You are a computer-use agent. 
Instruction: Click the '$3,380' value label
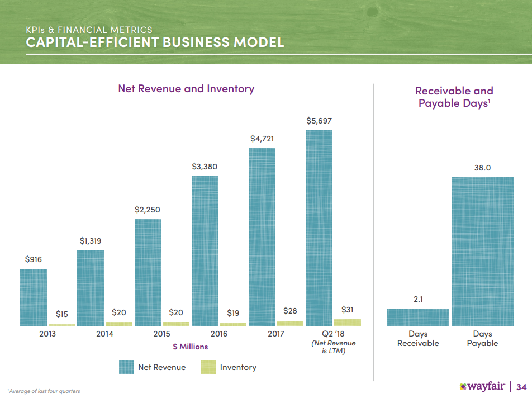(205, 167)
